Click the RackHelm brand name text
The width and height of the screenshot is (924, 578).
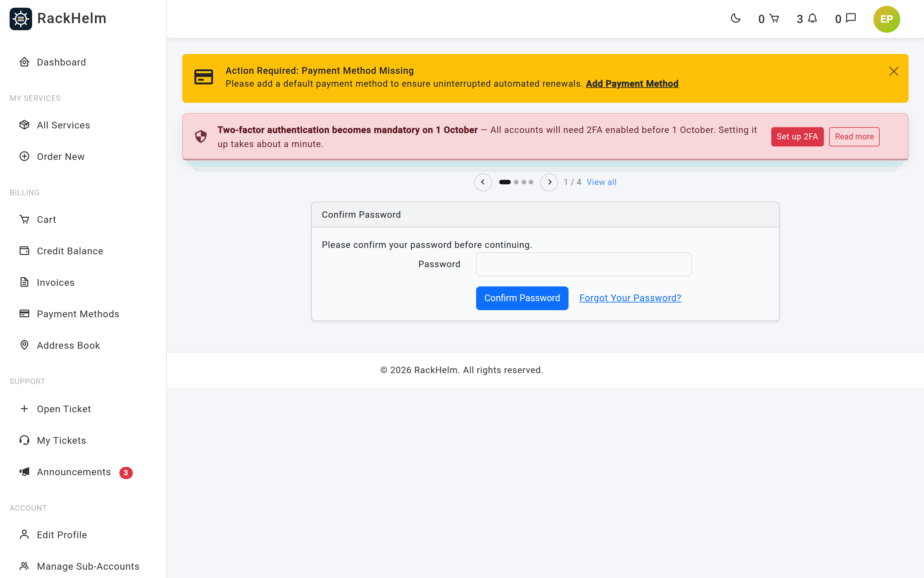pos(72,18)
